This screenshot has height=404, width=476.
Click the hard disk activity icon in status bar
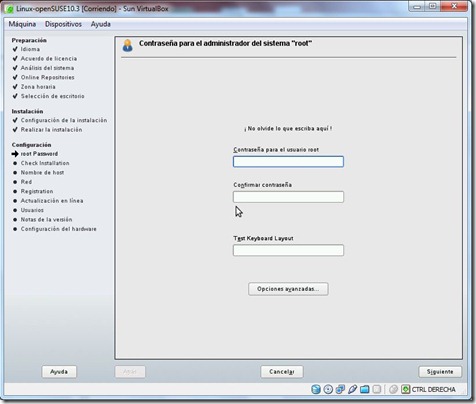tap(316, 389)
